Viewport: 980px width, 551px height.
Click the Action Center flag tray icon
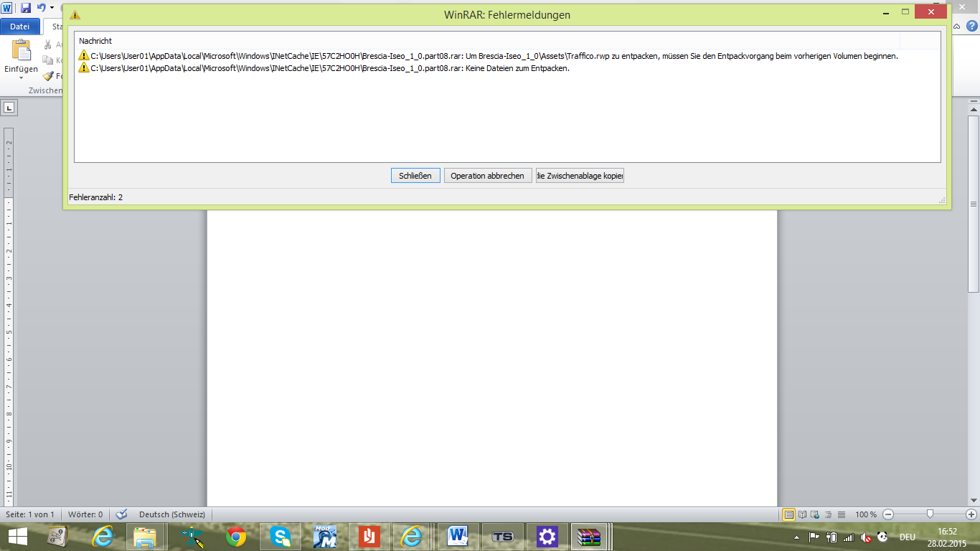814,537
